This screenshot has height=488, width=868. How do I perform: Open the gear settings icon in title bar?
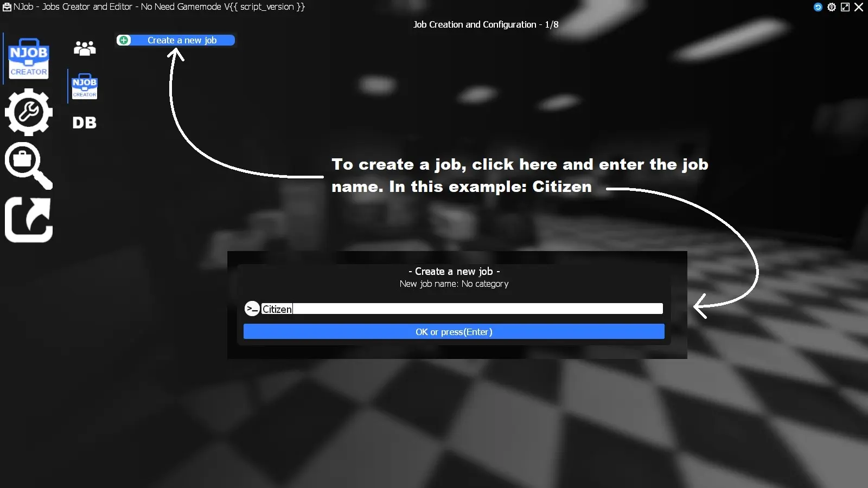click(x=832, y=7)
